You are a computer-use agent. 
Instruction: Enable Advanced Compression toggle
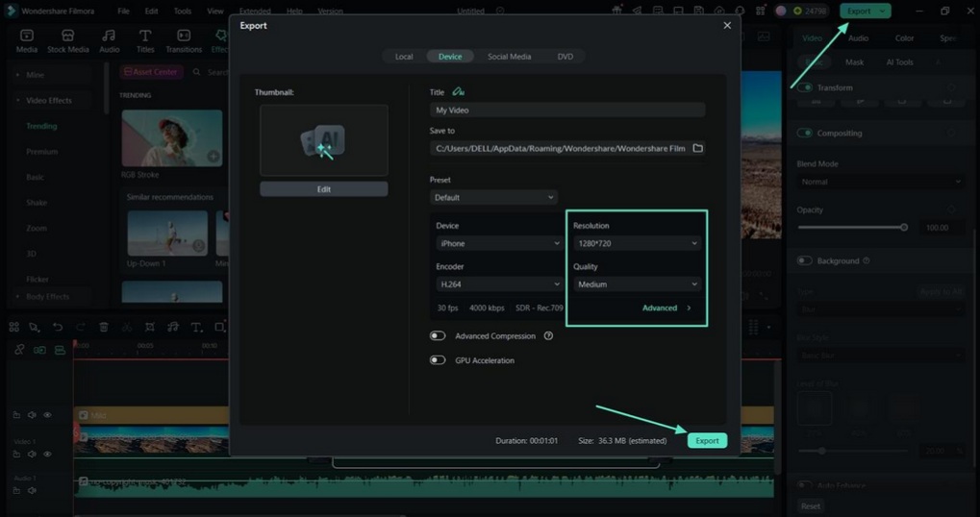click(438, 336)
